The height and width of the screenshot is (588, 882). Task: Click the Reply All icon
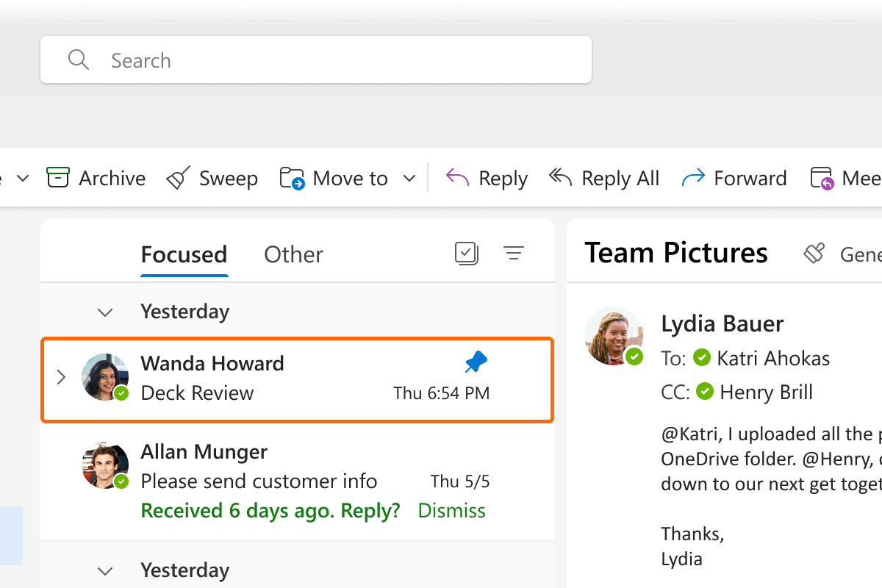pos(560,178)
